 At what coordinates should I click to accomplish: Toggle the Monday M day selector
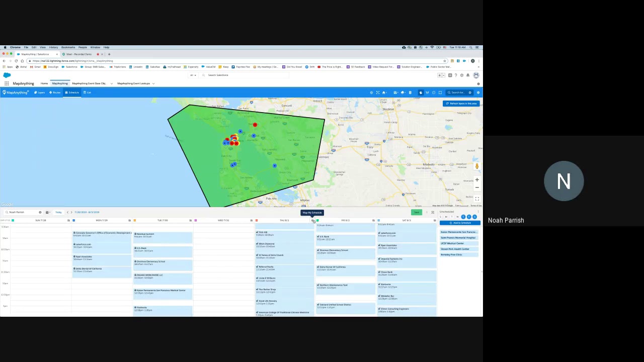tap(446, 217)
